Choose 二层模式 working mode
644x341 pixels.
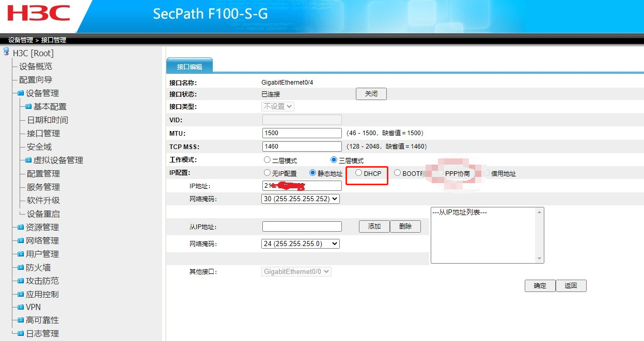[267, 160]
